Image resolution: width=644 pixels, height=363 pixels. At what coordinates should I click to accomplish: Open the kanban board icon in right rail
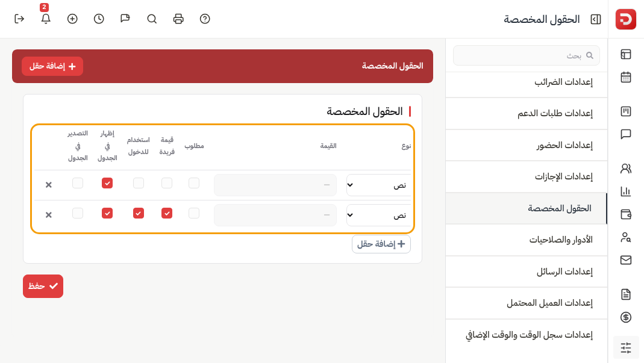point(625,111)
